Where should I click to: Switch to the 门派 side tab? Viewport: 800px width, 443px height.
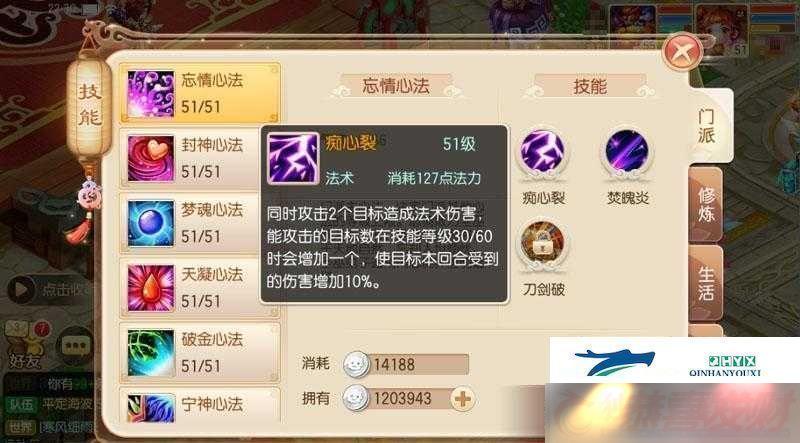coord(707,126)
